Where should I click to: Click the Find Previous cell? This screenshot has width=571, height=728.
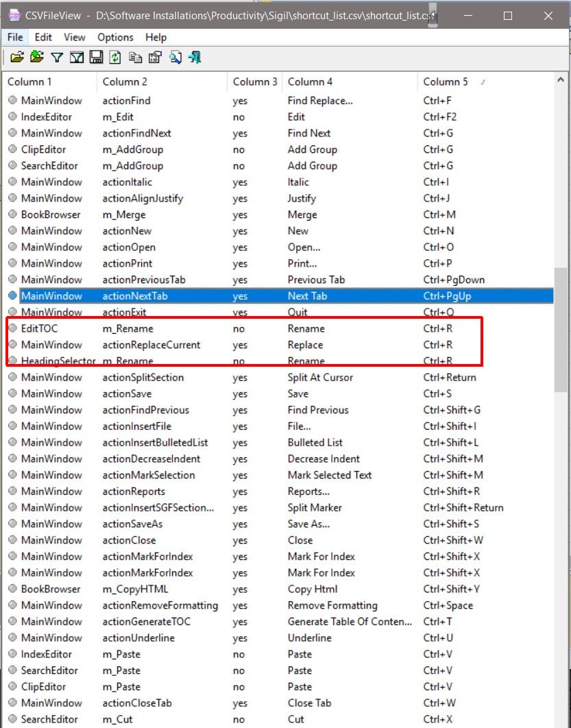[318, 409]
